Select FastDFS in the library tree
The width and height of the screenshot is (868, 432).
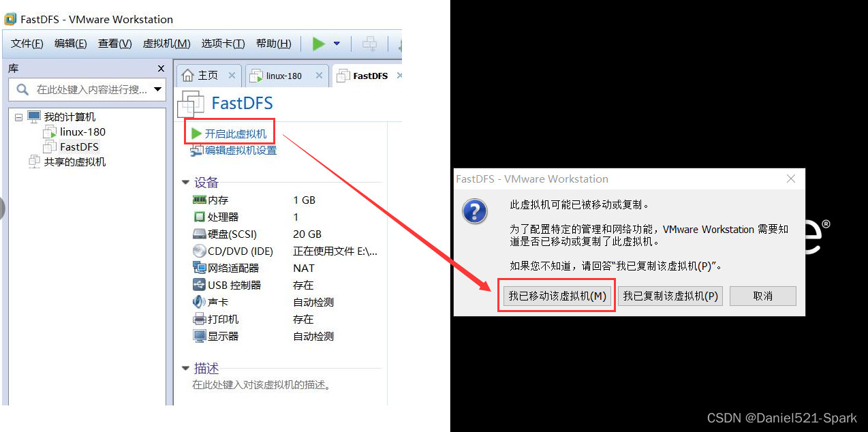[x=79, y=147]
